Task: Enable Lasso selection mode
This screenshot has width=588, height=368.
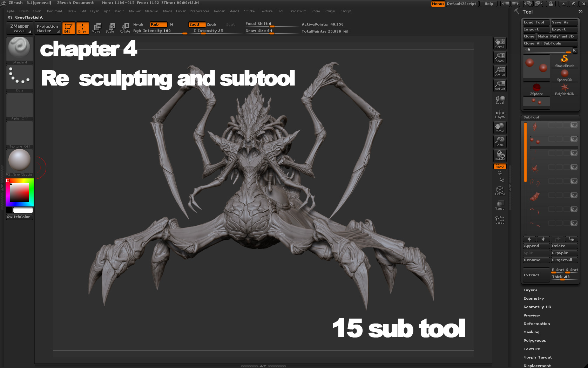Action: 500,219
